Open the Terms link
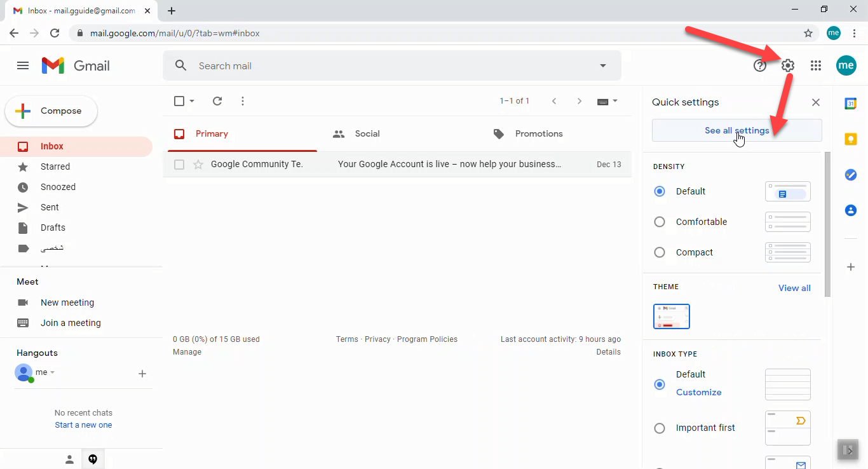Viewport: 868px width, 469px height. pyautogui.click(x=347, y=339)
